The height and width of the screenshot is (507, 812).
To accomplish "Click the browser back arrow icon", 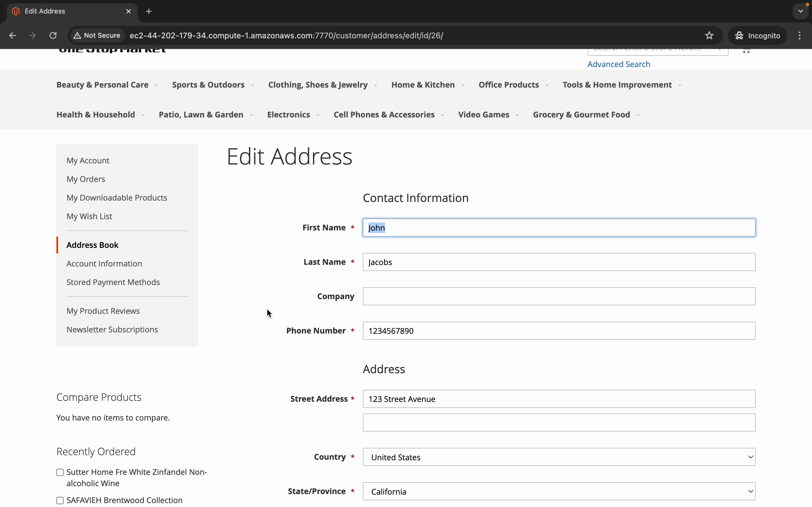I will click(x=12, y=35).
